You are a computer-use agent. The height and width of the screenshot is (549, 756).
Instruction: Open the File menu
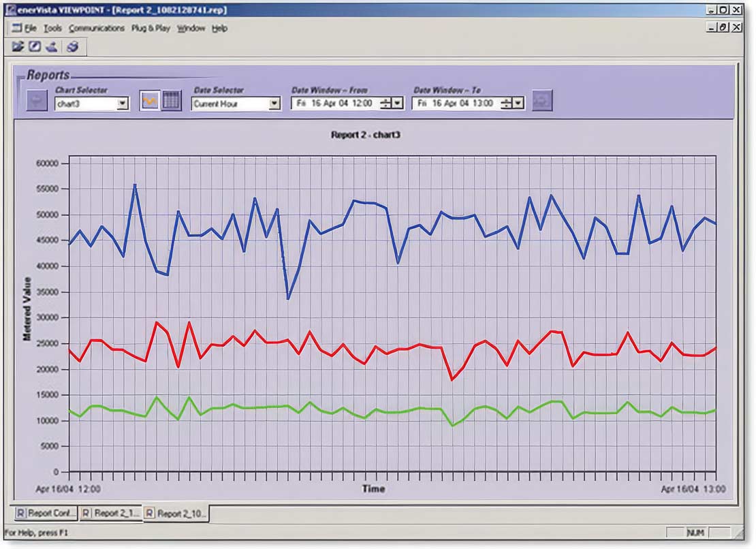pyautogui.click(x=31, y=28)
